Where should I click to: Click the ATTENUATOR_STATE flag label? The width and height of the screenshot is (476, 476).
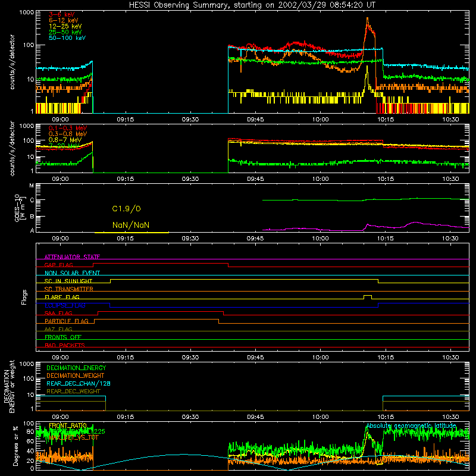coord(72,257)
